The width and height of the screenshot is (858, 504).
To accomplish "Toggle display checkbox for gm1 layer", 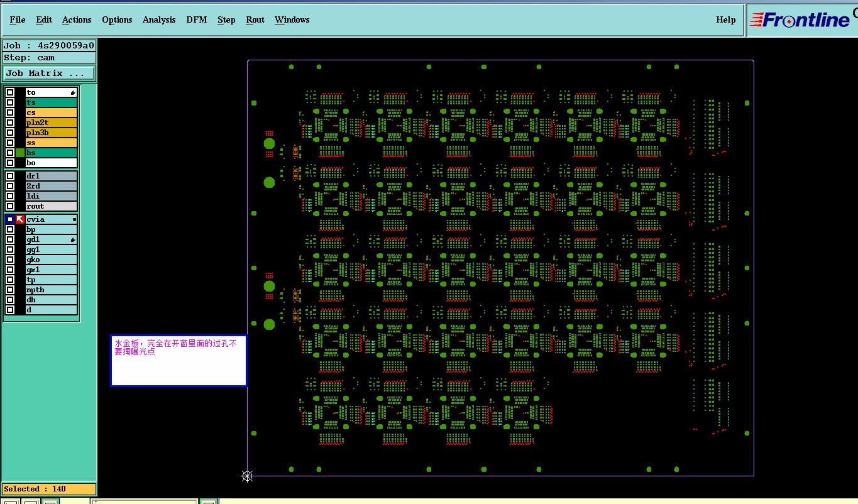I will click(10, 270).
